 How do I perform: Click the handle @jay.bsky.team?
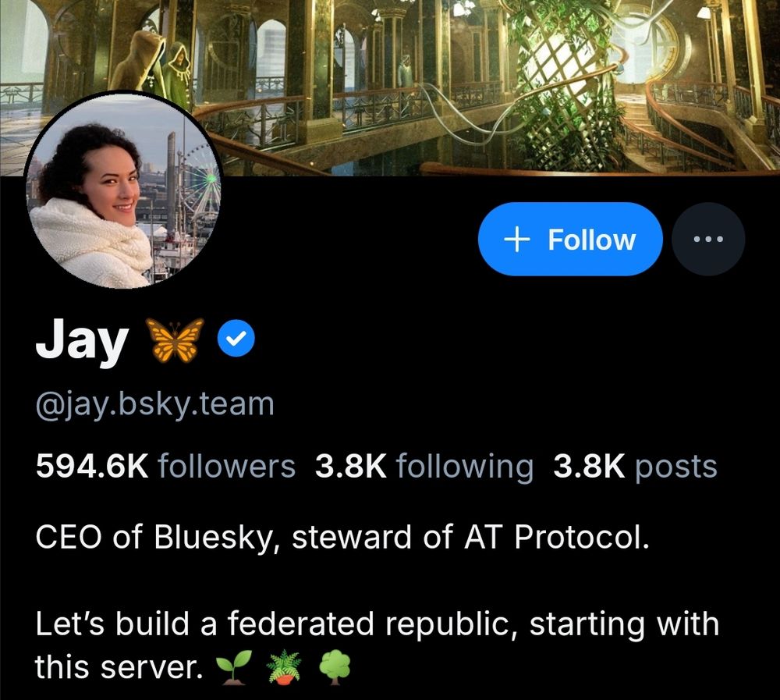coord(154,404)
